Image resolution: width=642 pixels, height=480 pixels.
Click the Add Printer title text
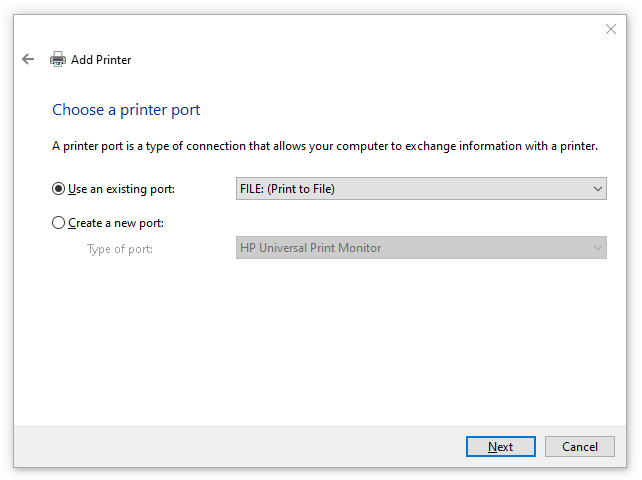[101, 60]
